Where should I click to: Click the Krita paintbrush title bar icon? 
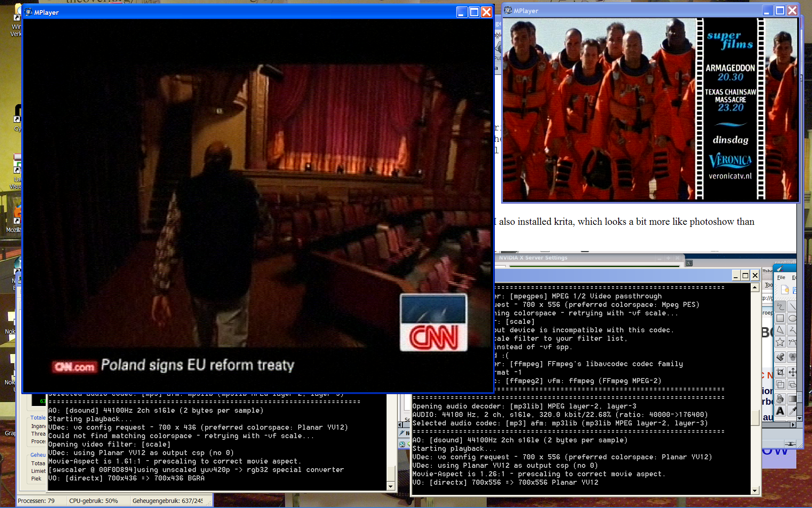click(780, 268)
